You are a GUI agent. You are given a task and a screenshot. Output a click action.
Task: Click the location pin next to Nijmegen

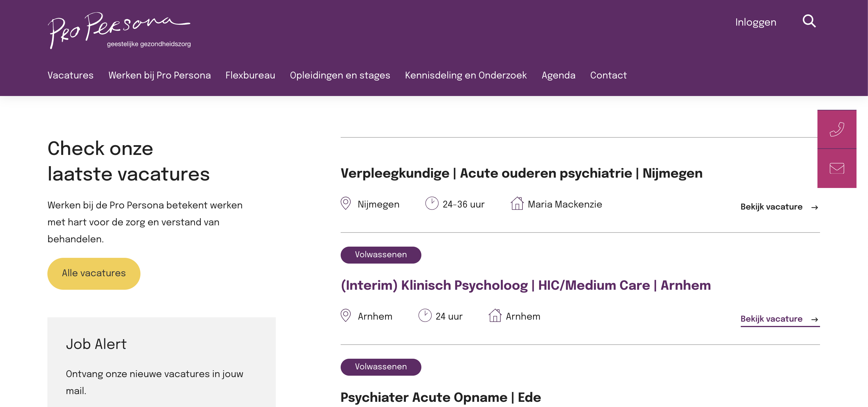tap(345, 204)
